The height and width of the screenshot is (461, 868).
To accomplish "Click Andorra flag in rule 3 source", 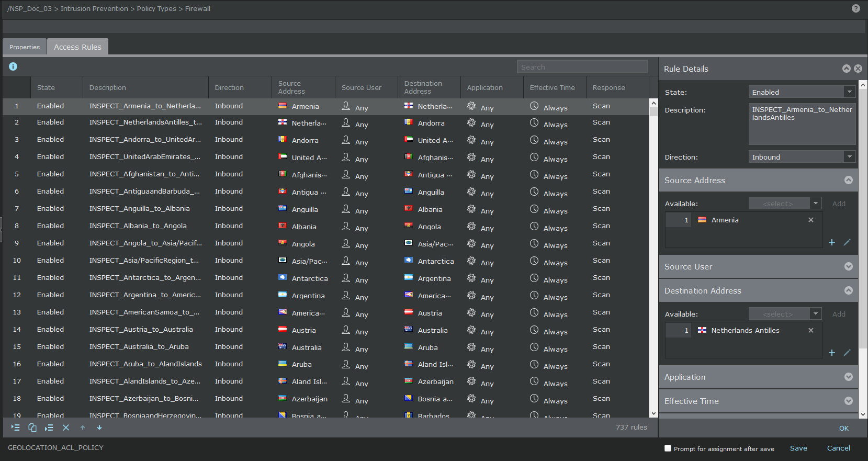I will tap(283, 140).
